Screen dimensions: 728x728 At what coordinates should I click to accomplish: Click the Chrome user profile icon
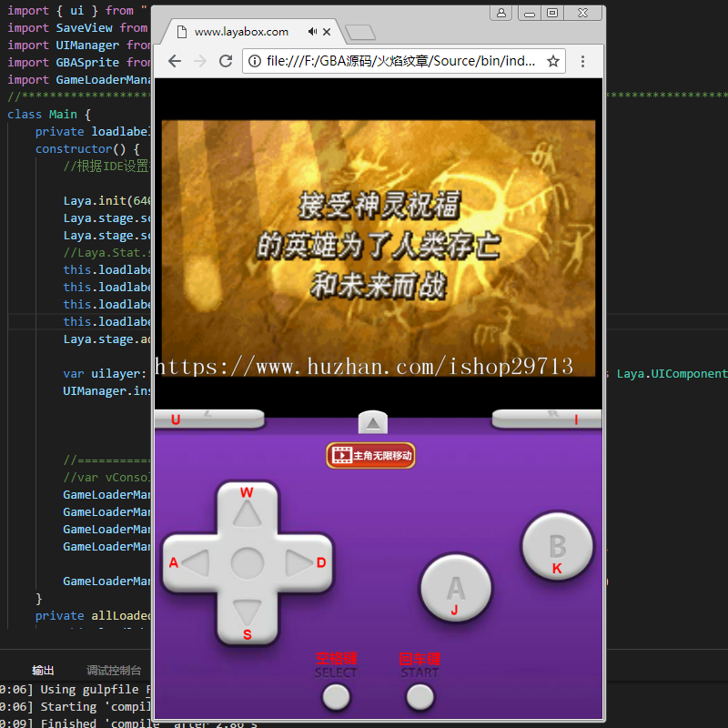[x=501, y=13]
